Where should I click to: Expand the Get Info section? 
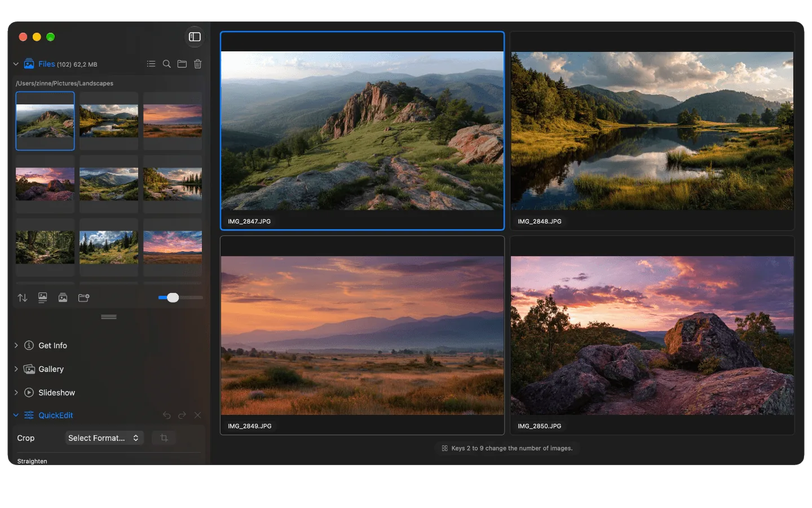click(16, 345)
